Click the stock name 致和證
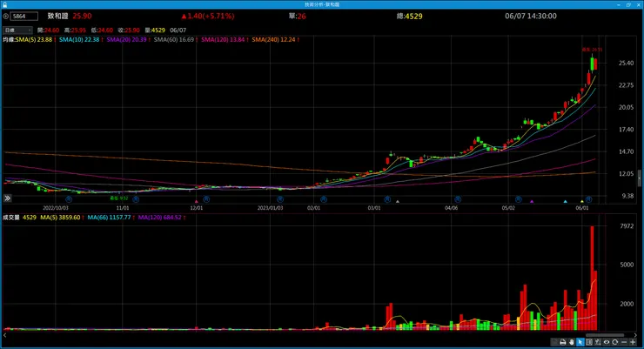Viewport: 644px width, 349px height. coord(57,16)
